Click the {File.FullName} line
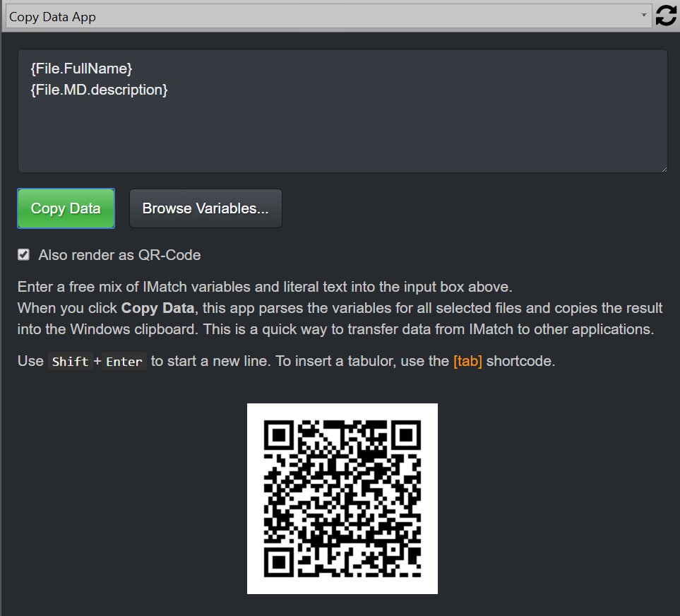 point(81,69)
